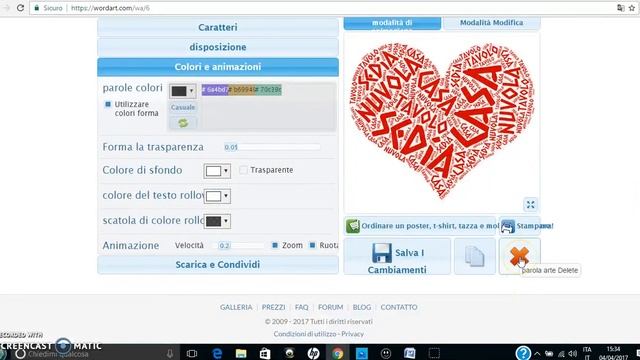This screenshot has width=640, height=360.
Task: Click the Cortana microphone icon
Action: [x=170, y=353]
